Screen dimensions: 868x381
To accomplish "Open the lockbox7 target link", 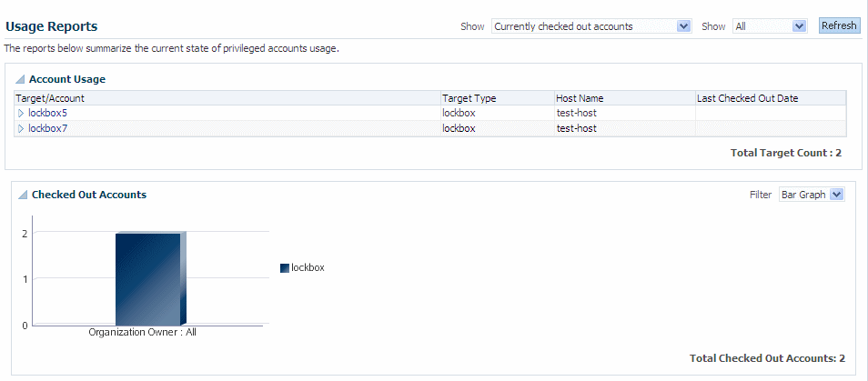I will 47,129.
